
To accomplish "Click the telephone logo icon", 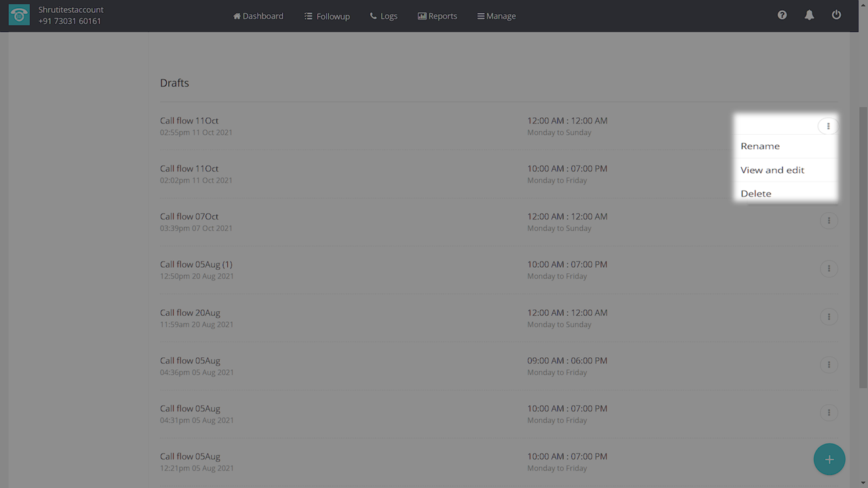I will pyautogui.click(x=19, y=16).
